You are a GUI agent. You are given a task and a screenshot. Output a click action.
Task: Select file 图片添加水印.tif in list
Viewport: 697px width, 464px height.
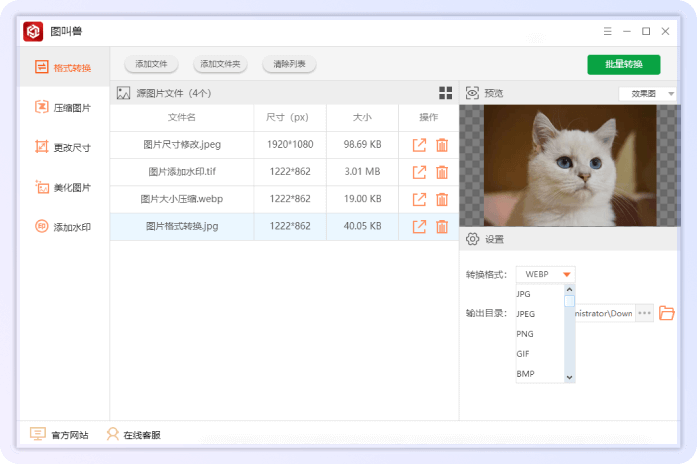(x=182, y=172)
